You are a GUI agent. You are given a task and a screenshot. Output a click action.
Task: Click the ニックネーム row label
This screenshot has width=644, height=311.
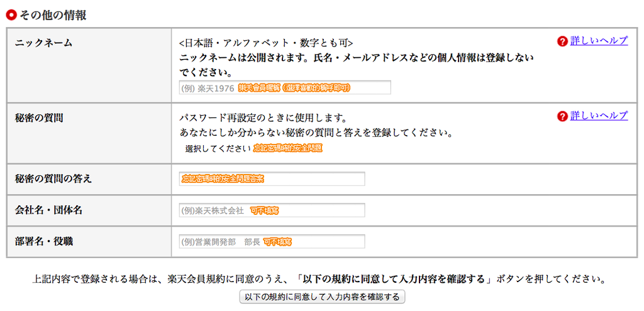(x=44, y=43)
